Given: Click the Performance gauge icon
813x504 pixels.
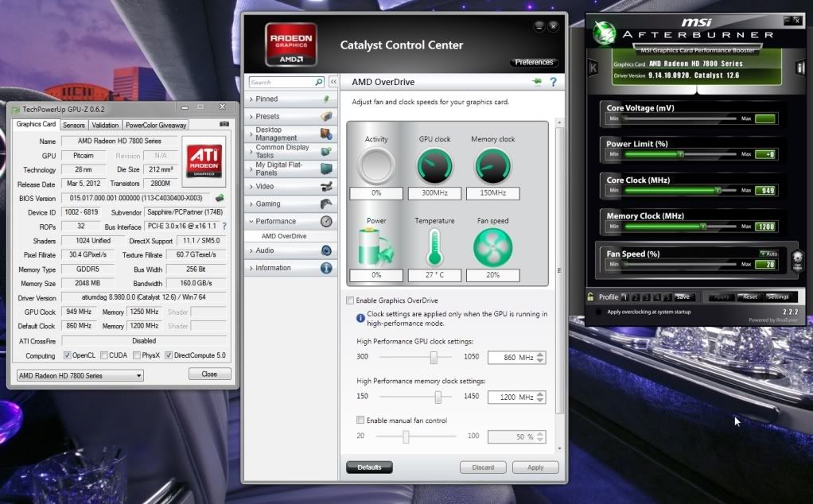Looking at the screenshot, I should click(x=326, y=221).
